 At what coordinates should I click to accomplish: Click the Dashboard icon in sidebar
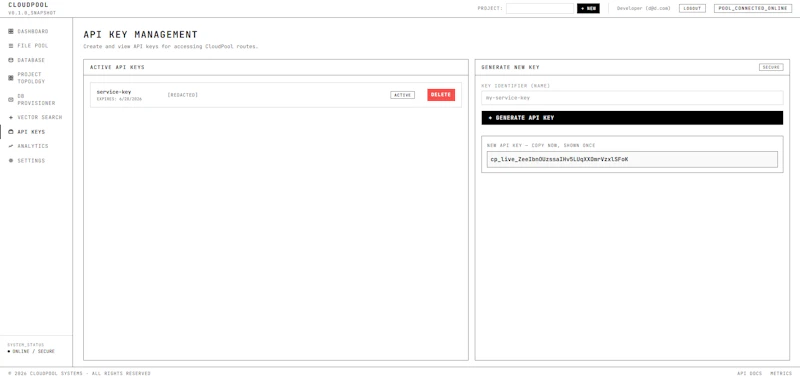[x=11, y=31]
